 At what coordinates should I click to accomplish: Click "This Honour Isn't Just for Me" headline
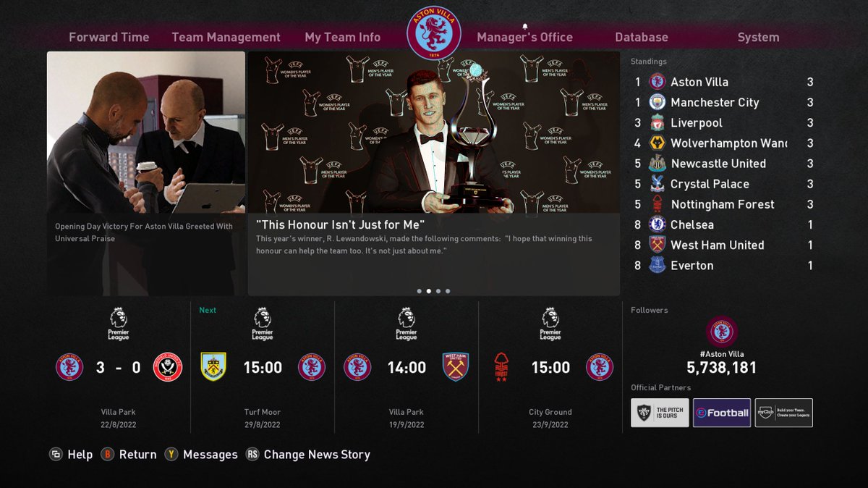click(x=340, y=224)
